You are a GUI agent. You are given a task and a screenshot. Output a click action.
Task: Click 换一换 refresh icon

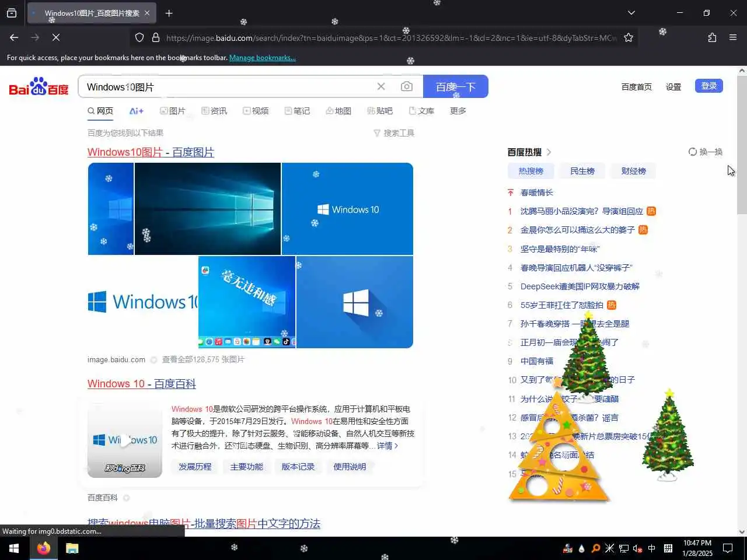(693, 152)
